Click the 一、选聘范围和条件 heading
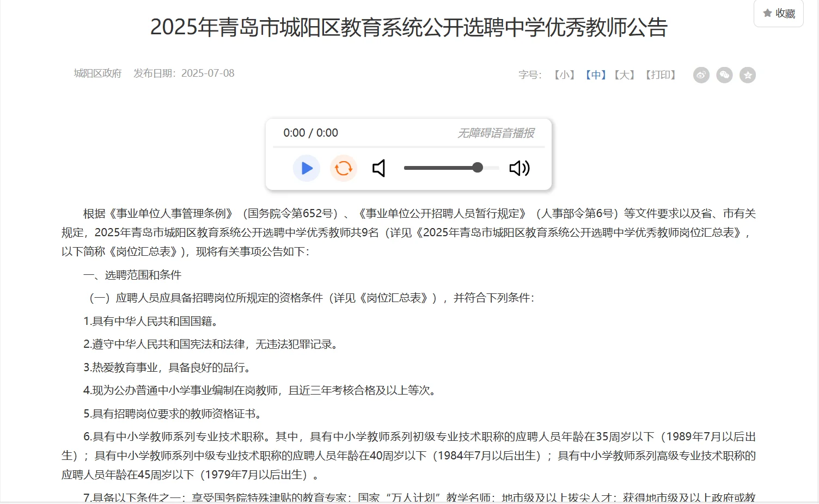Viewport: 819px width, 504px height. point(132,275)
